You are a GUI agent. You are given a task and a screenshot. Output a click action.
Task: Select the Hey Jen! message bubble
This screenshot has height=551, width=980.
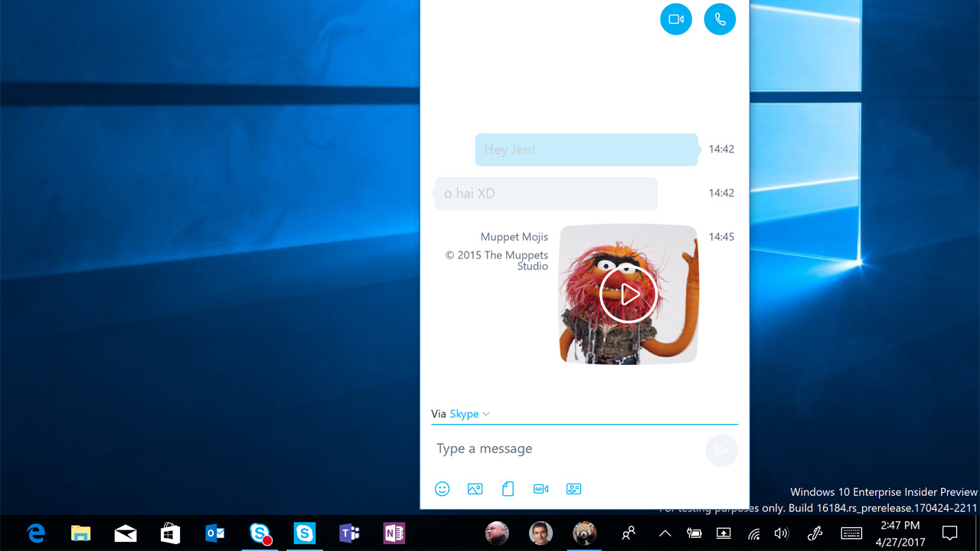[586, 149]
